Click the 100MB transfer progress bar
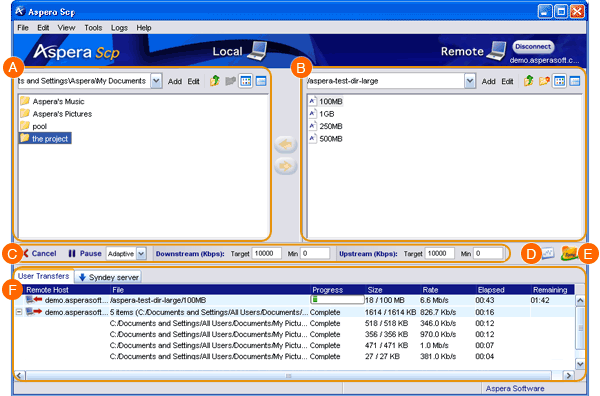 tap(337, 300)
